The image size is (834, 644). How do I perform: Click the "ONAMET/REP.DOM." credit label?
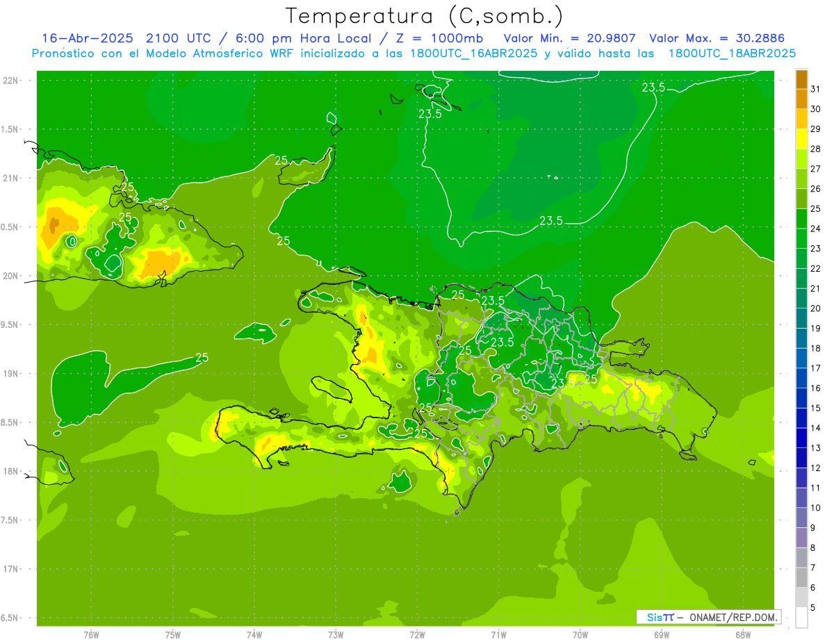(x=734, y=617)
